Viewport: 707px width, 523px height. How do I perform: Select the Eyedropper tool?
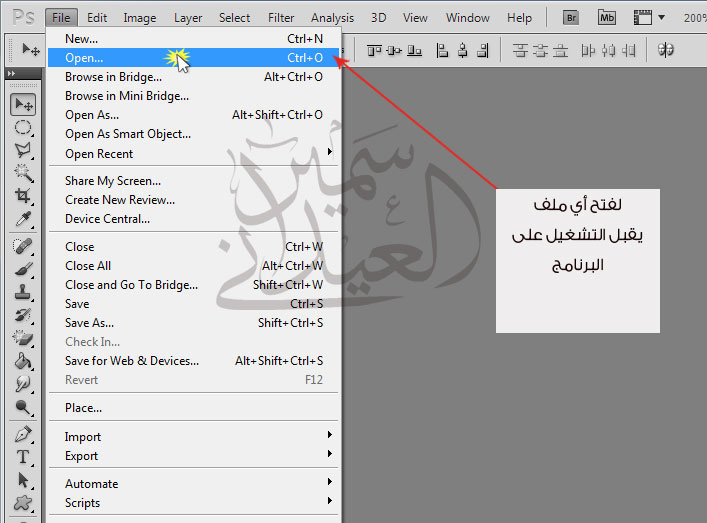point(23,219)
